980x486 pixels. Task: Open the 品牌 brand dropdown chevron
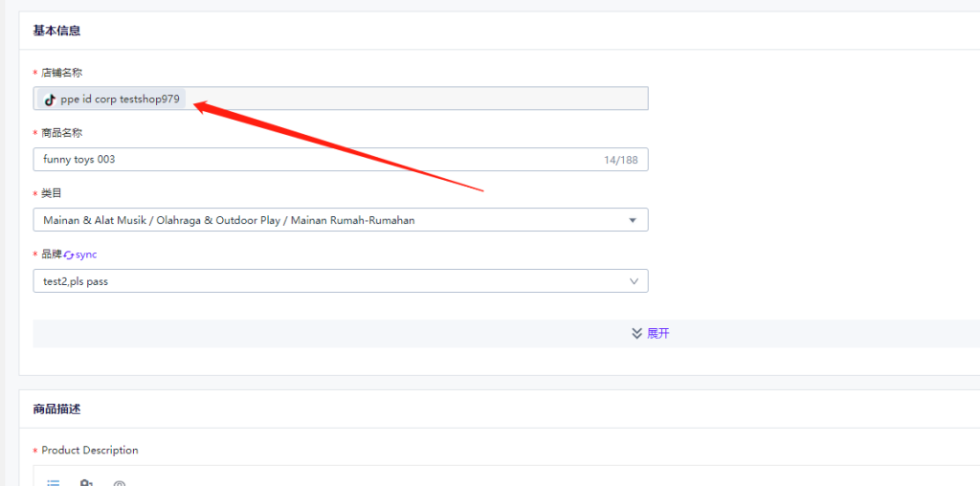[x=634, y=281]
